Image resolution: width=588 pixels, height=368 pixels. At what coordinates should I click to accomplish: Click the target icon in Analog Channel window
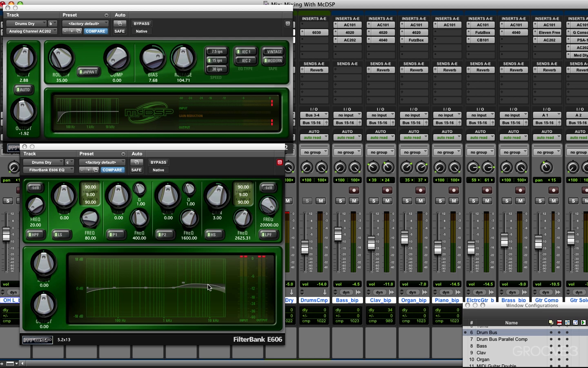pyautogui.click(x=287, y=24)
